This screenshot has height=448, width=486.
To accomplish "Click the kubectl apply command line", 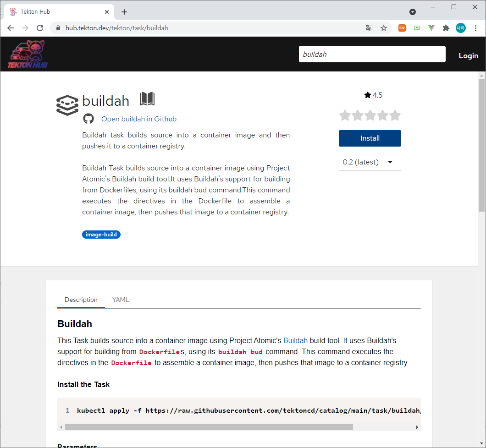I will [x=249, y=410].
